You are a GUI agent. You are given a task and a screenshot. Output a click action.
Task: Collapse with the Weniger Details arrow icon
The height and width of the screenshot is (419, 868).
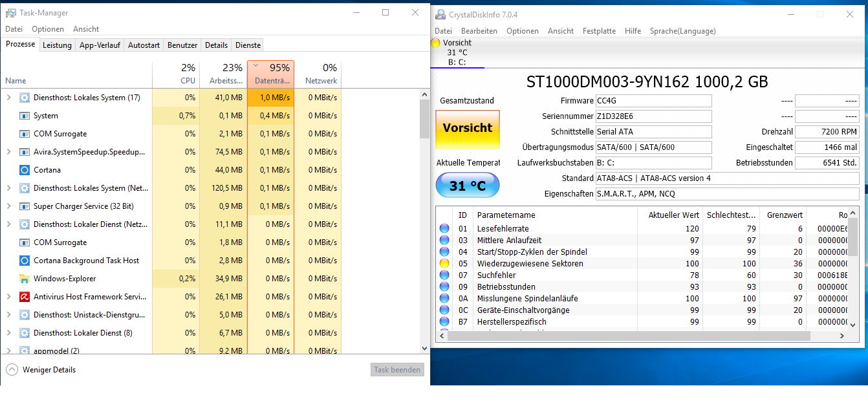pos(12,370)
